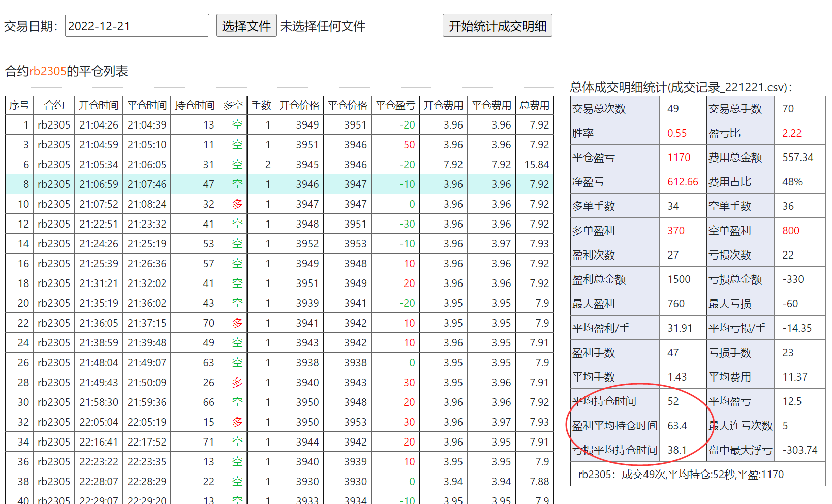Click the 交易日期 date input field

[137, 26]
